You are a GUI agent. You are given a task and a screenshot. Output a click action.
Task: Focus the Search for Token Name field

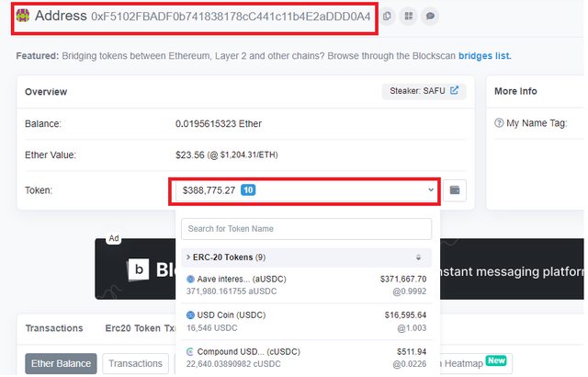[x=306, y=228]
